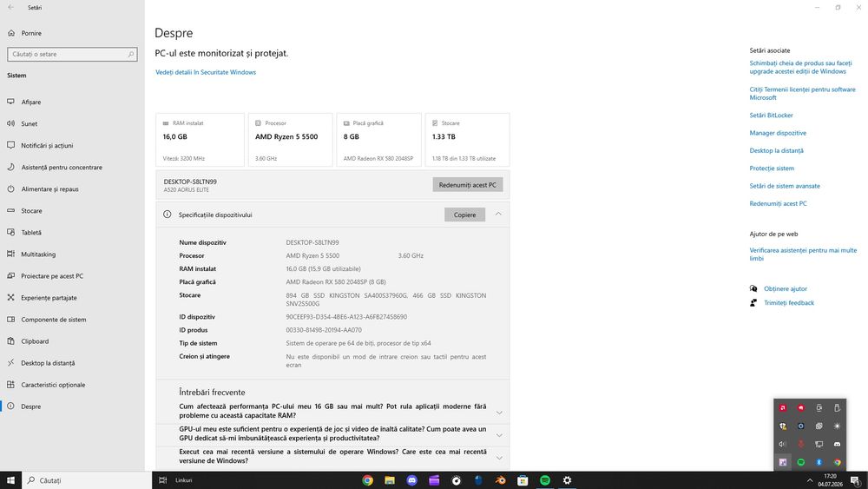Select Stocare in the sidebar list
This screenshot has width=868, height=489.
[31, 210]
